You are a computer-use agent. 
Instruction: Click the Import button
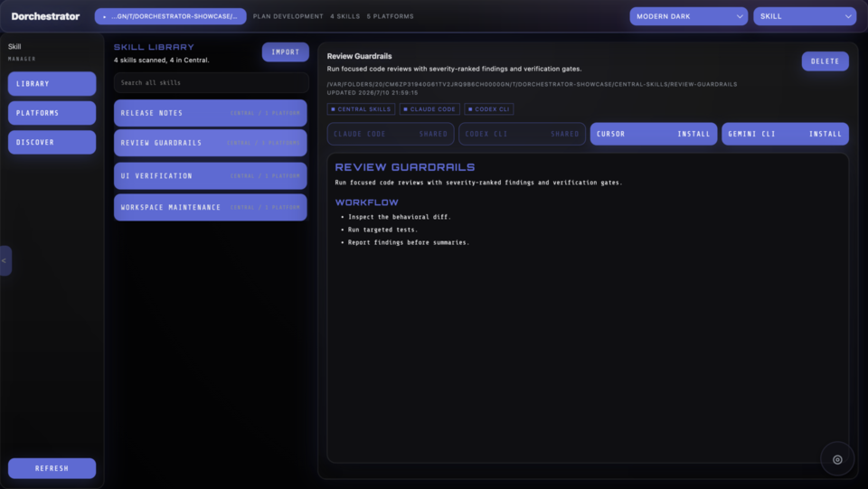[285, 52]
